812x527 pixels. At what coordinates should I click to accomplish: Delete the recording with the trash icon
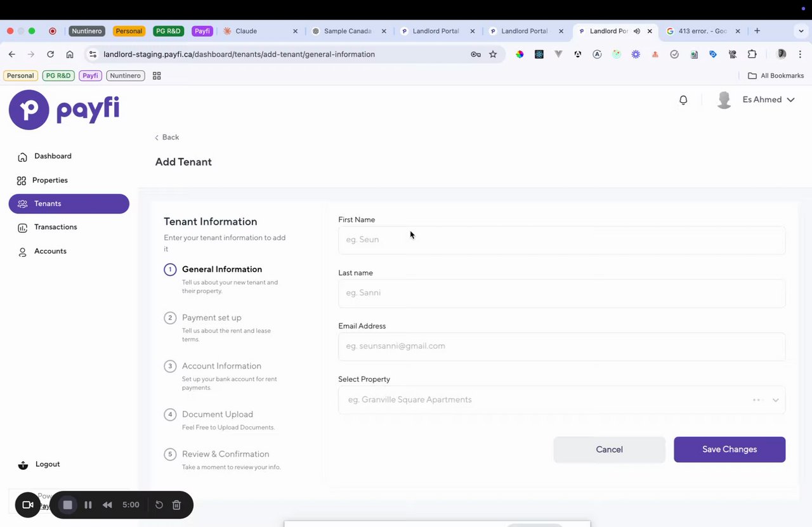pos(177,505)
